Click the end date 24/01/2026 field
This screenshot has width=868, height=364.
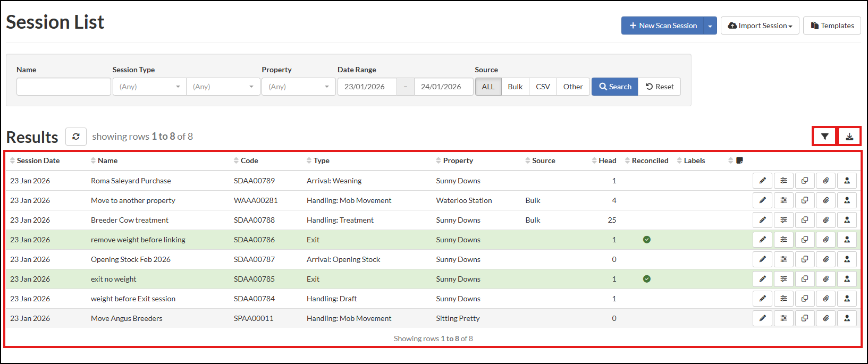click(444, 87)
